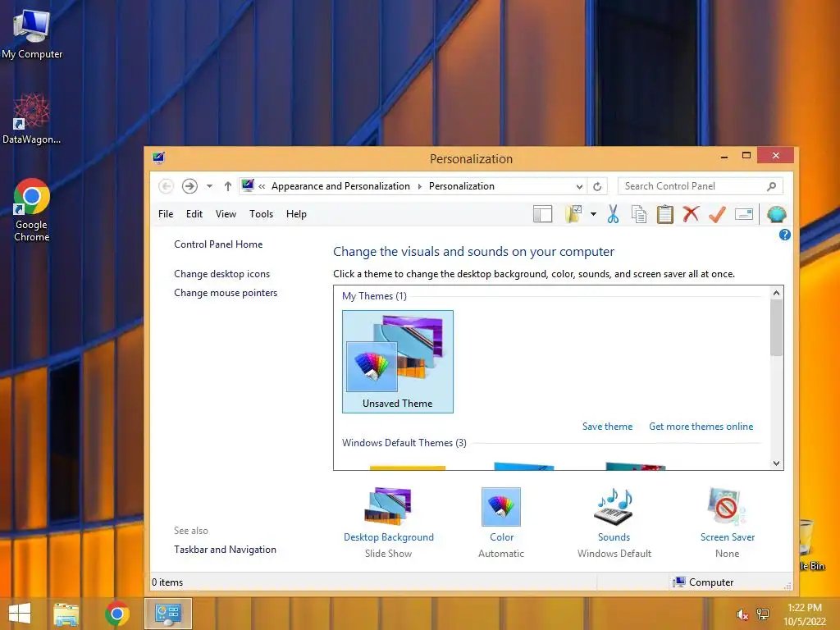The image size is (840, 630).
Task: Click theme list scroll up arrow
Action: (x=776, y=293)
